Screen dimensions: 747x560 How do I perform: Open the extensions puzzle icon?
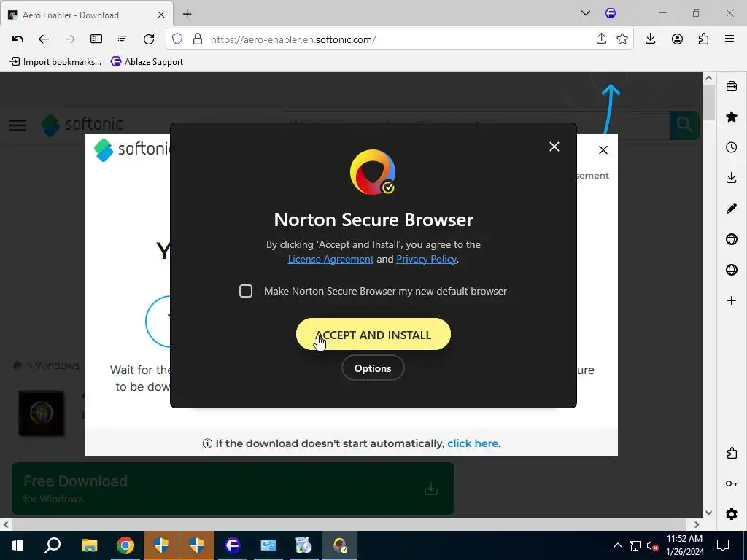pos(703,39)
